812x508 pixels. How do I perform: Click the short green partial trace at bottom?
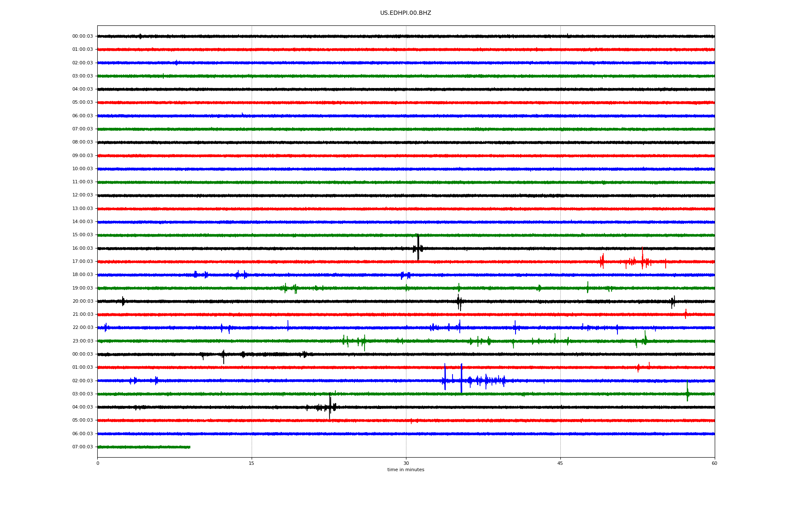click(144, 447)
